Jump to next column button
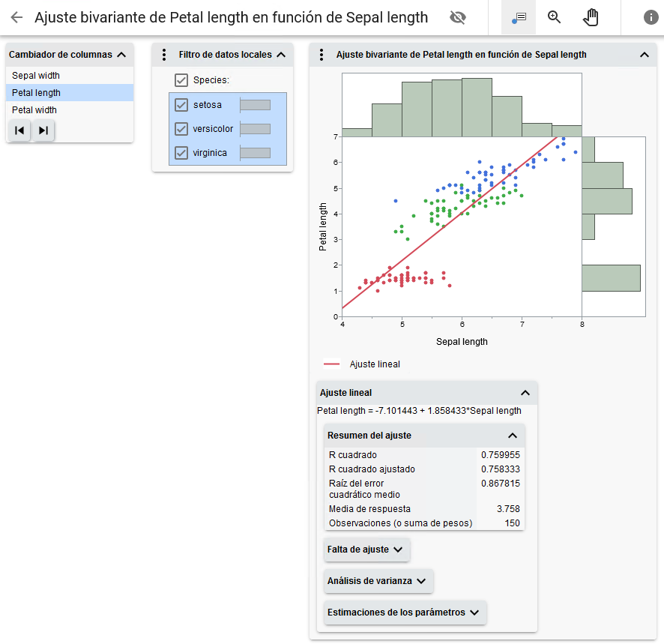The height and width of the screenshot is (644, 664). pyautogui.click(x=43, y=130)
